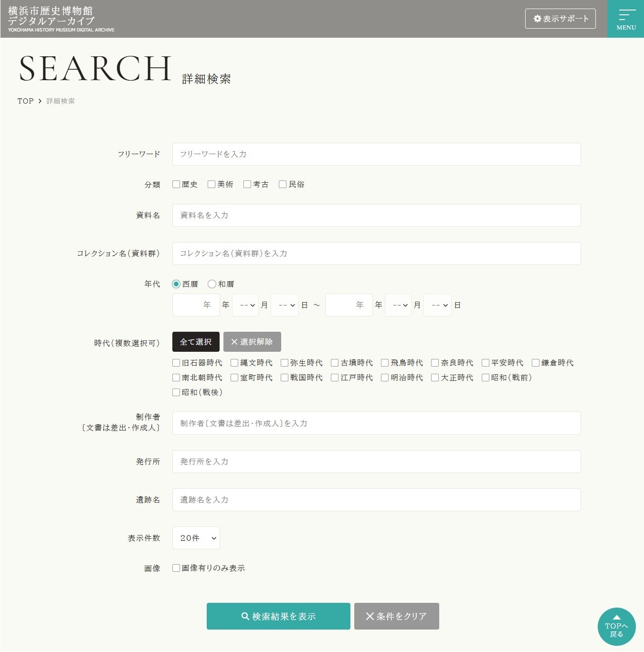Open the MENU hamburger icon
The height and width of the screenshot is (652, 644).
click(625, 19)
